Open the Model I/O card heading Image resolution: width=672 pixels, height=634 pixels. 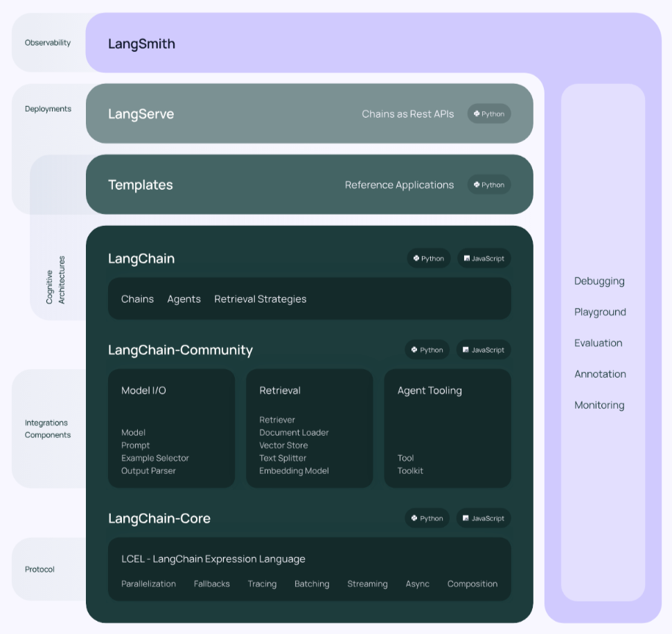coord(143,391)
